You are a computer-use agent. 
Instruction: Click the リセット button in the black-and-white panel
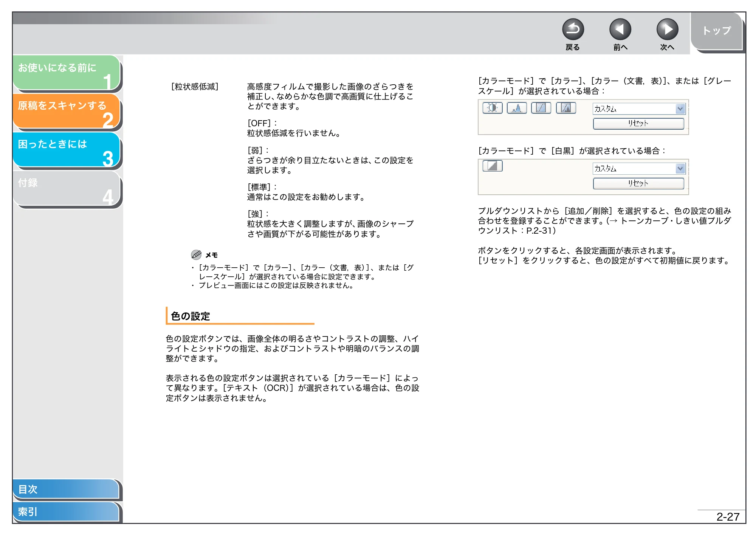click(638, 183)
